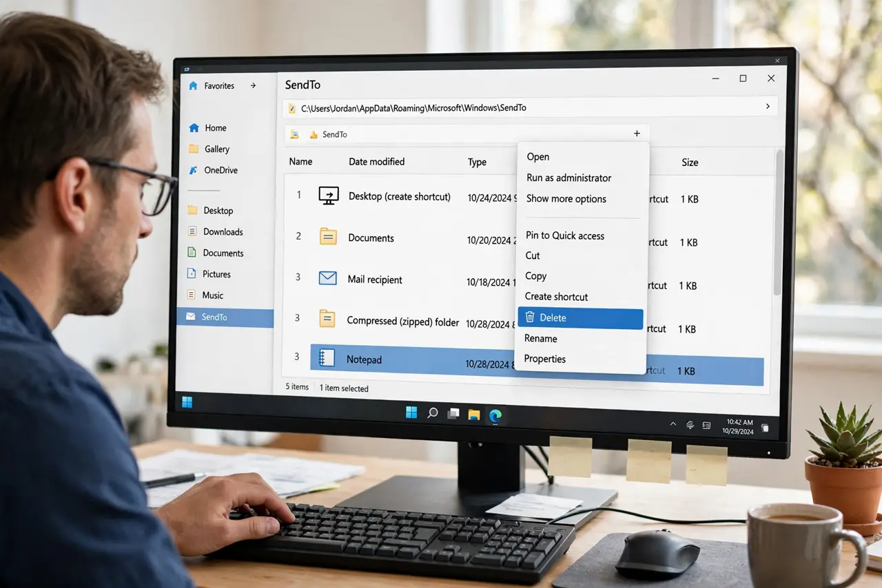Choose Open from the context menu
The height and width of the screenshot is (588, 882).
(x=538, y=157)
